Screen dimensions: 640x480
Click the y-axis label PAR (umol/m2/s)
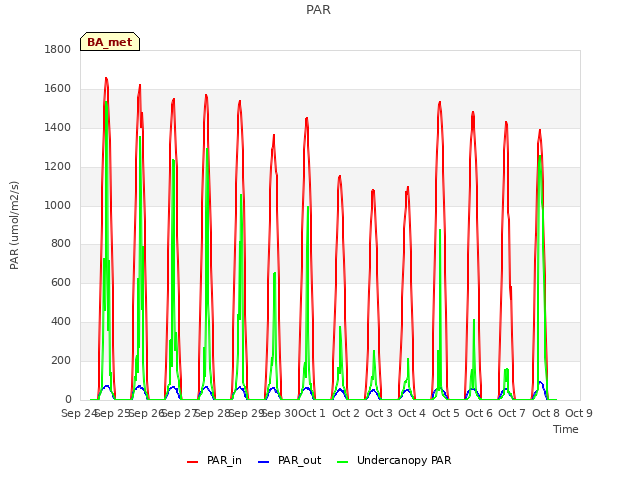point(14,225)
